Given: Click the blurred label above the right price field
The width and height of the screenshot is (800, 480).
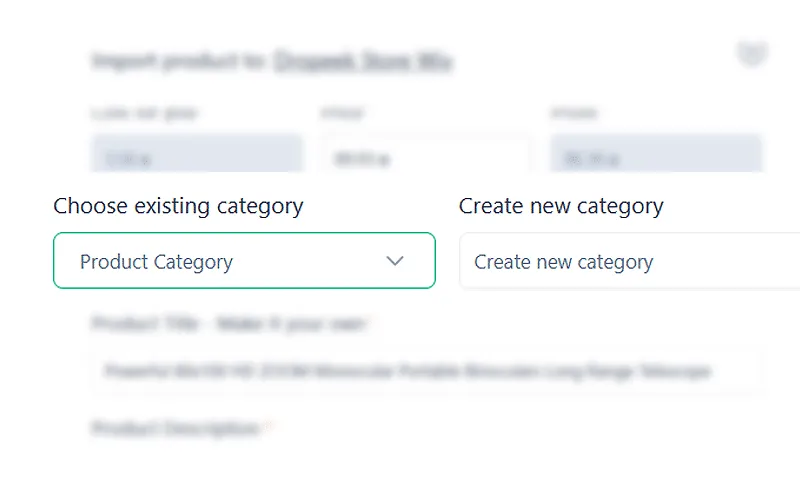Looking at the screenshot, I should [x=573, y=114].
